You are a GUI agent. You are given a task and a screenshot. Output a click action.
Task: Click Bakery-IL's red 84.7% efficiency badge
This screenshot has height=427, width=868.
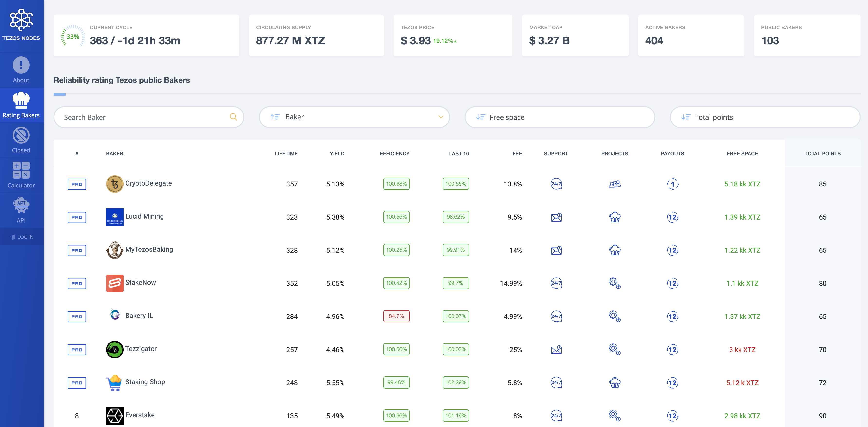pos(396,316)
